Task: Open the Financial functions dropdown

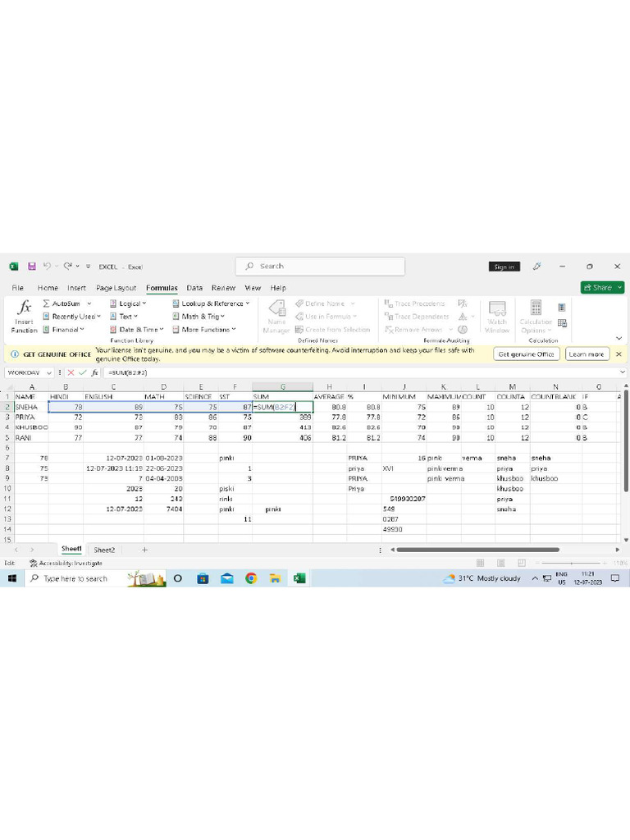Action: [63, 330]
